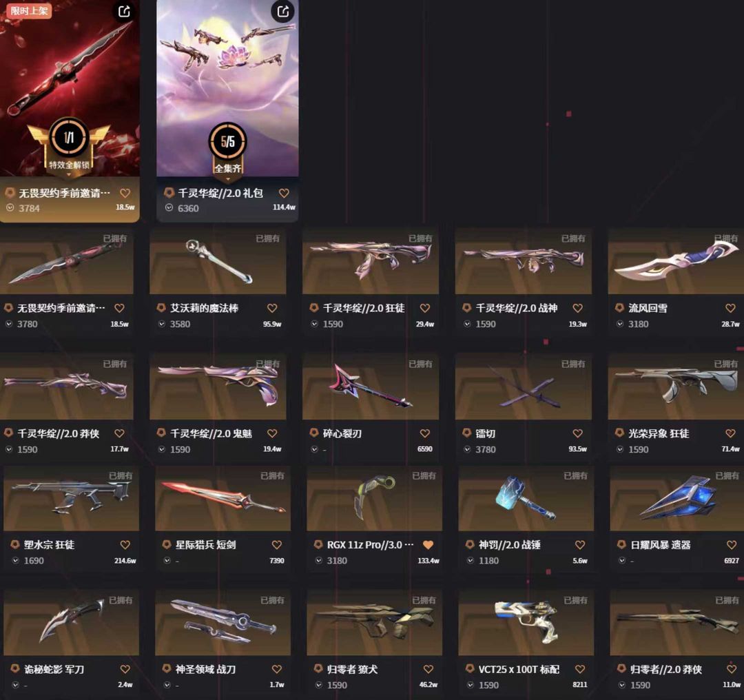The image size is (744, 700).
Task: Click share icon on 千灵华绽 礼包 card
Action: coord(283,12)
